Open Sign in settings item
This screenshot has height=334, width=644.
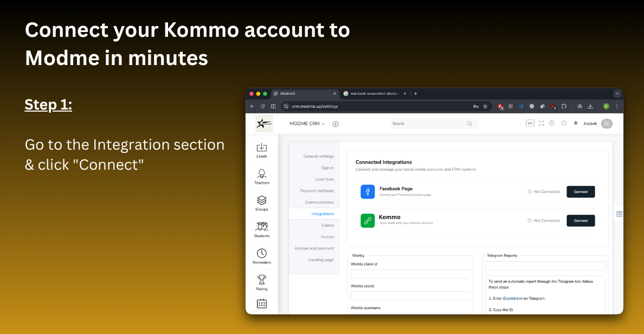pyautogui.click(x=327, y=168)
